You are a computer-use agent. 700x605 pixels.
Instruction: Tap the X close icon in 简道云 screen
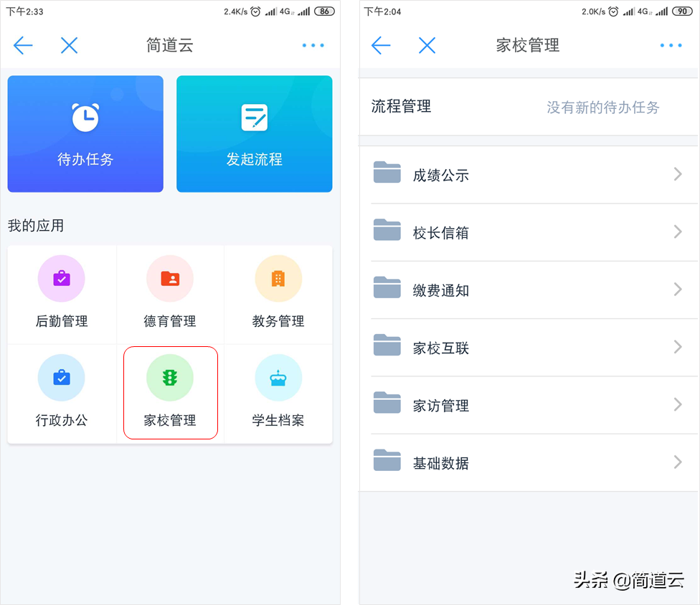coord(69,45)
